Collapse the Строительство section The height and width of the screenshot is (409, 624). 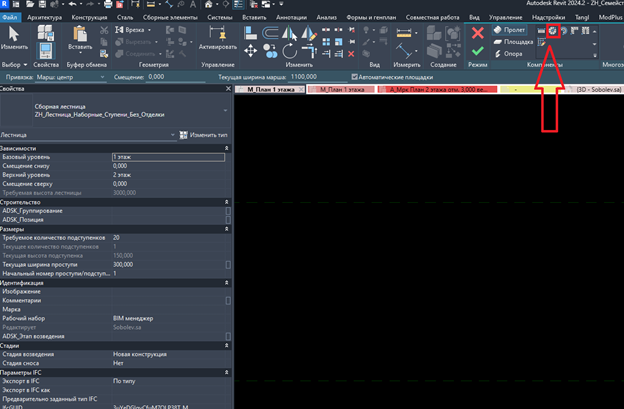226,202
